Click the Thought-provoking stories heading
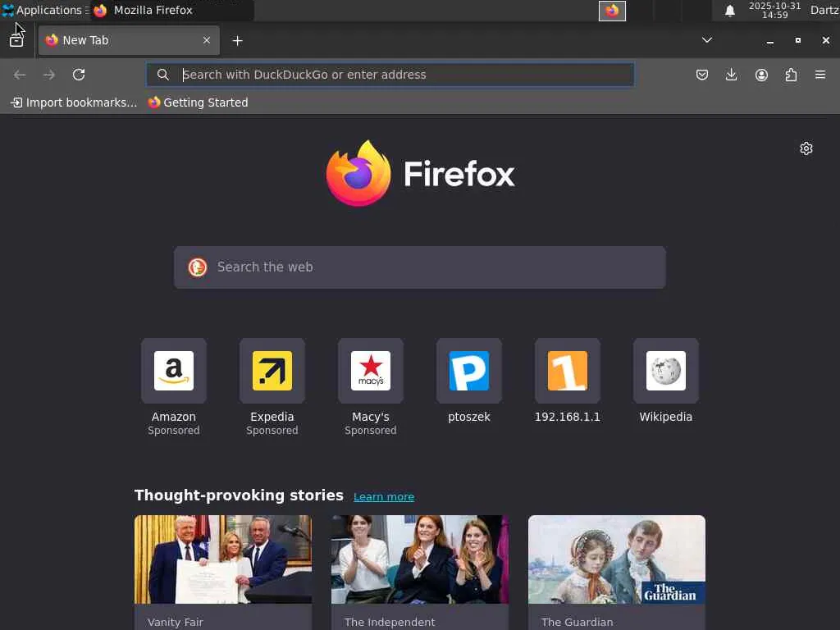Image resolution: width=840 pixels, height=630 pixels. 239,495
